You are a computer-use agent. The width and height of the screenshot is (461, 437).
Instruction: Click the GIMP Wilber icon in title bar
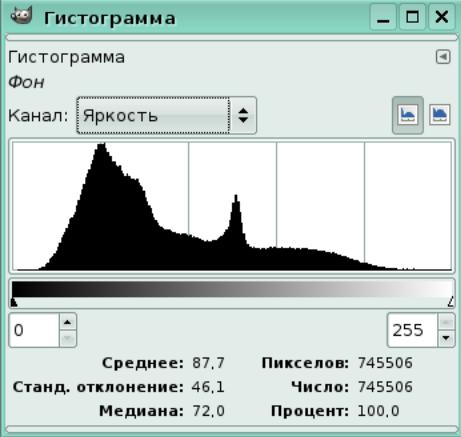(x=21, y=16)
